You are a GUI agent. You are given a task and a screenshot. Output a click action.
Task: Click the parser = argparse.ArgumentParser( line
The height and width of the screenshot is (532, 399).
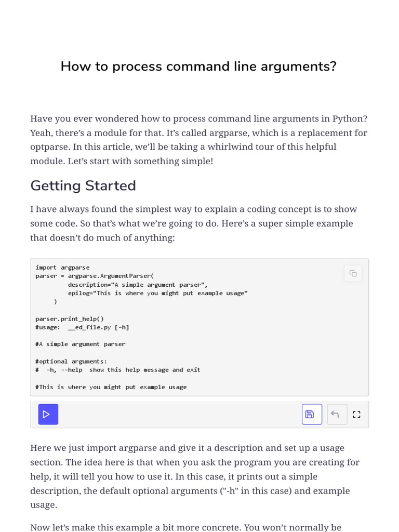[95, 276]
